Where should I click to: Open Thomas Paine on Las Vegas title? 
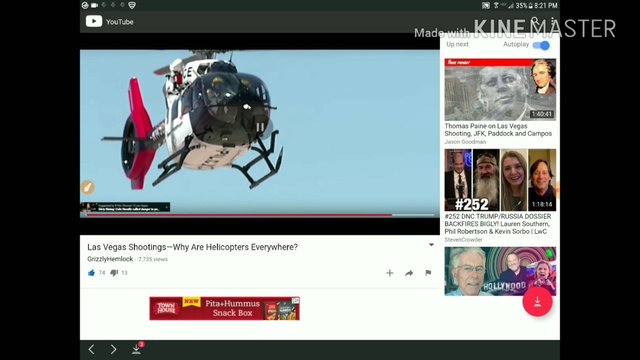click(x=498, y=130)
